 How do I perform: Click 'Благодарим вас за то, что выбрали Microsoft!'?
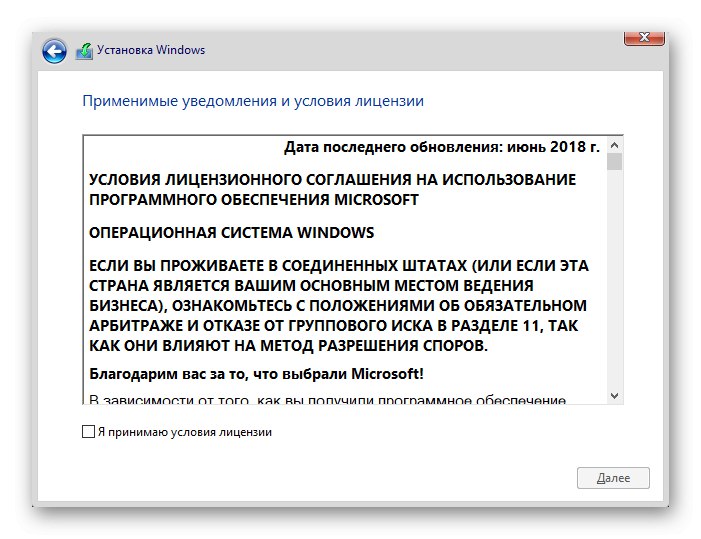256,374
